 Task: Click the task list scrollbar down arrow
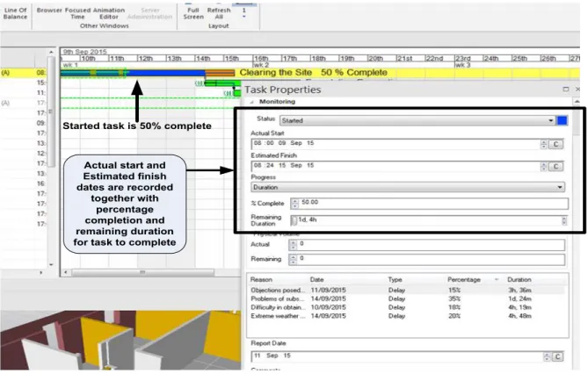[x=51, y=264]
